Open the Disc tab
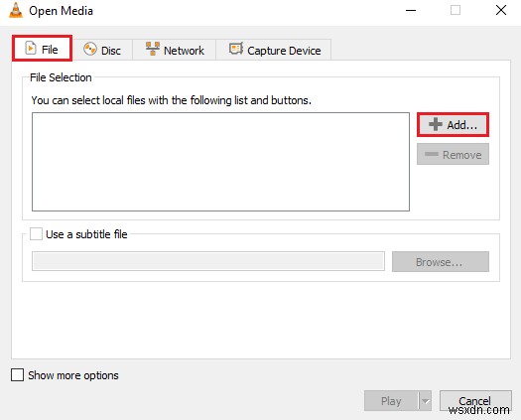521x420 pixels. point(102,51)
